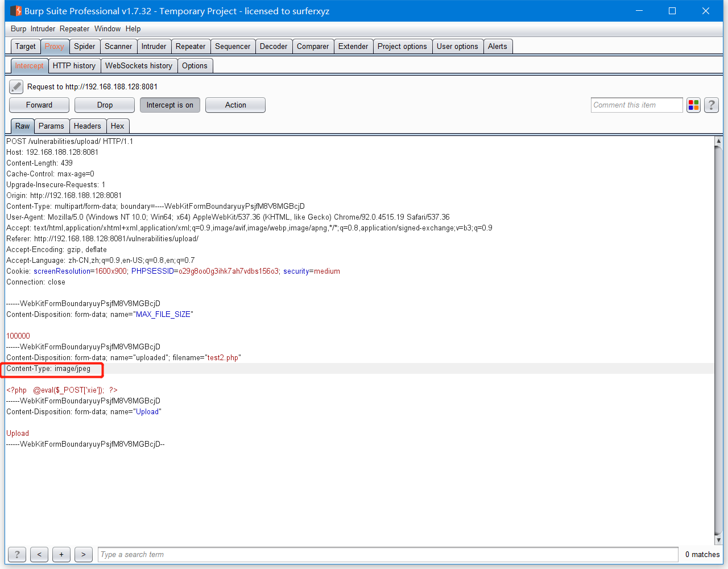The image size is (728, 569).
Task: Click the PHP eval payload line
Action: (x=62, y=390)
